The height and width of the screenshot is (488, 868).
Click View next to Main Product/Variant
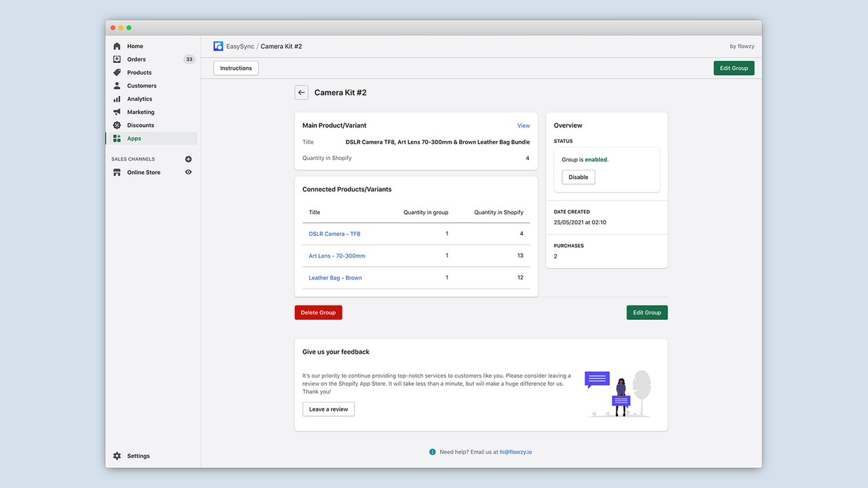tap(524, 125)
